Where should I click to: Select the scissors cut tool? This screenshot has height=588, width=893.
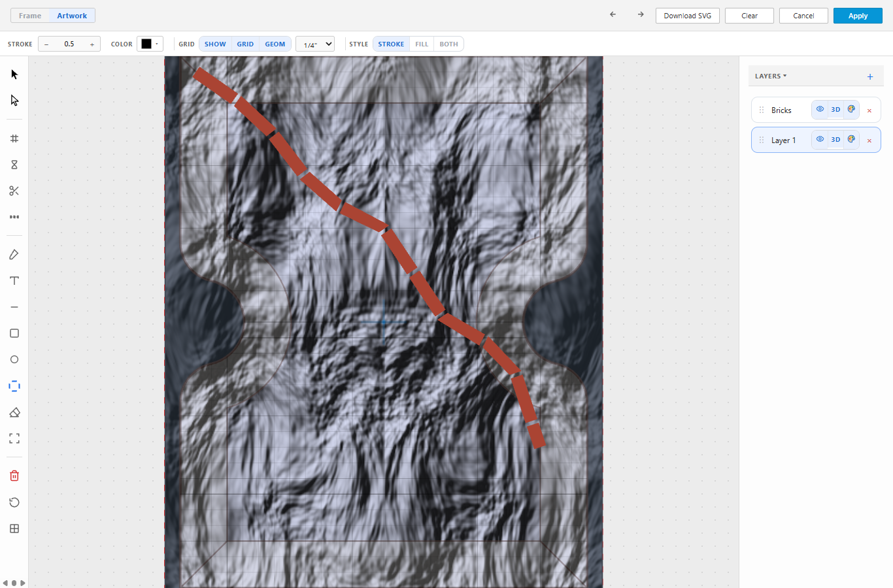14,191
